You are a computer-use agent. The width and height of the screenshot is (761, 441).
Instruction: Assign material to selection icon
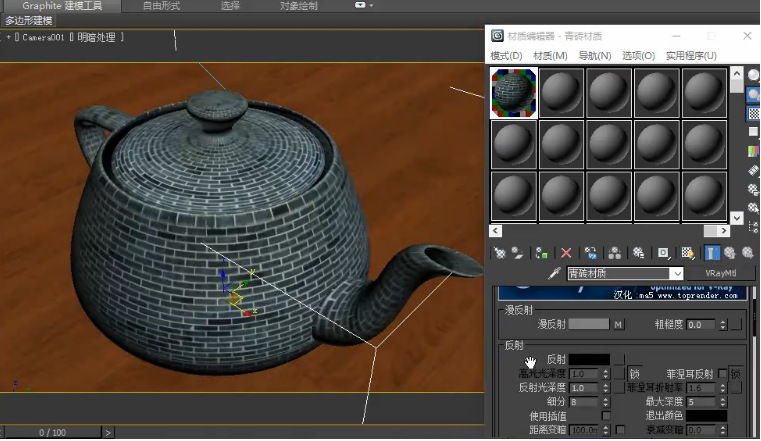(542, 253)
